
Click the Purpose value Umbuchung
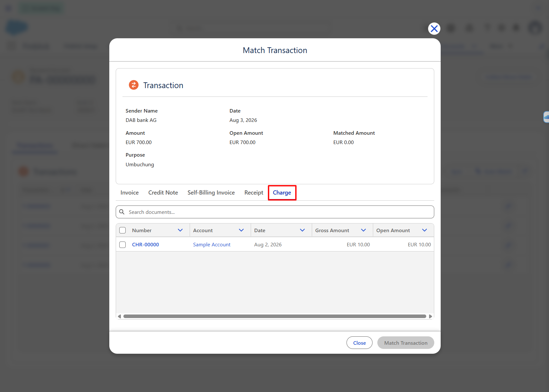[x=140, y=165]
